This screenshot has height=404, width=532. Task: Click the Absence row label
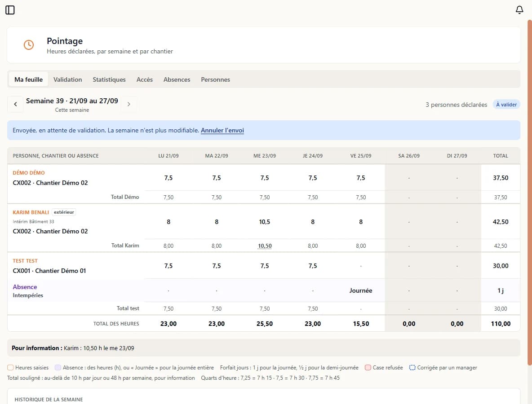[x=25, y=287]
